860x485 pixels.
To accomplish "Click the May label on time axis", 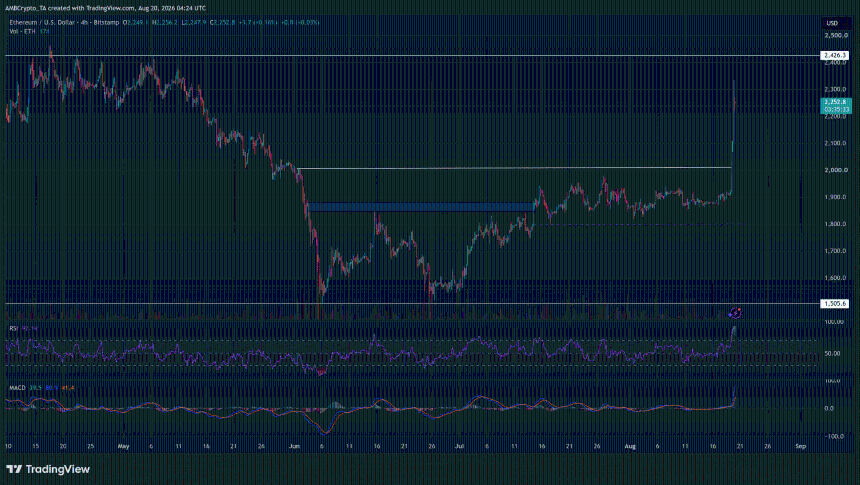I will pos(123,447).
